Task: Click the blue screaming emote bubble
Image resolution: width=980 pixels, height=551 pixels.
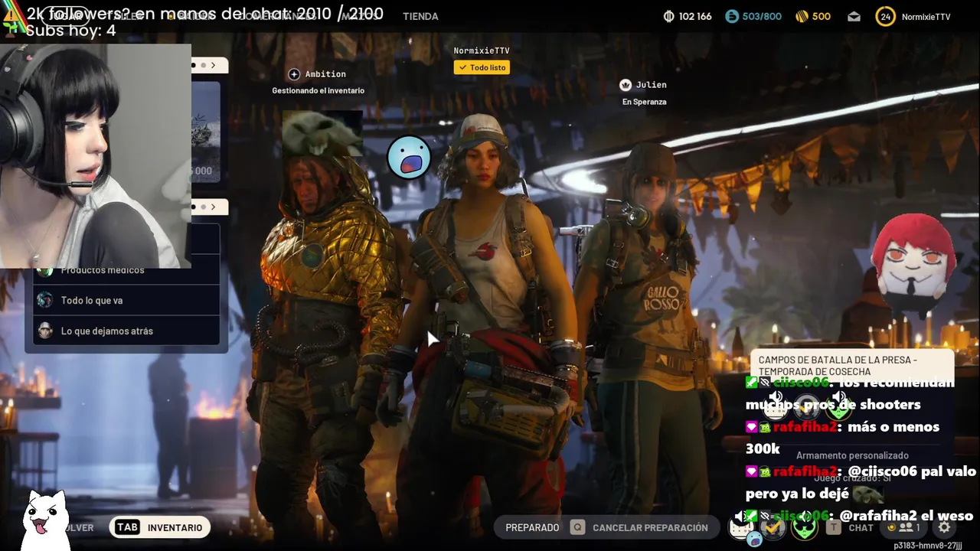Action: [409, 157]
